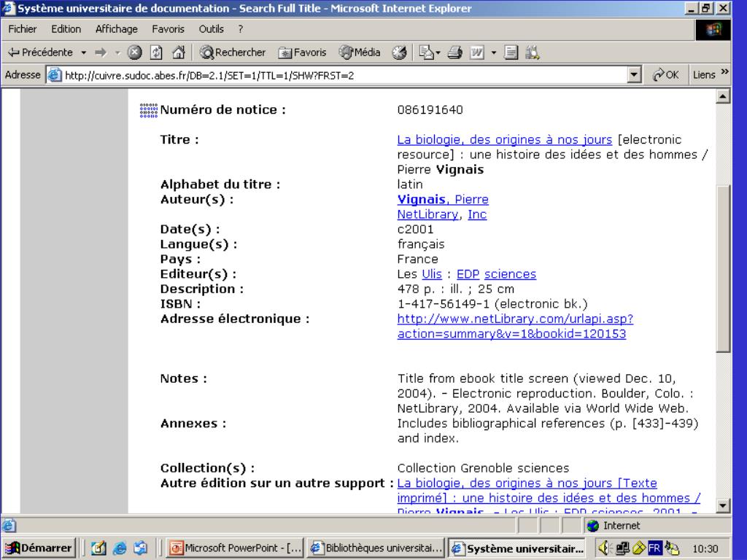Screen dimensions: 747x560
Task: Open the Ulis publisher place link
Action: pos(432,274)
